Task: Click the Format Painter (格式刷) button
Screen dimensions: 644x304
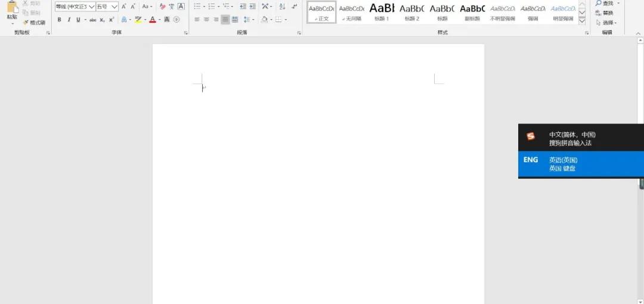Action: tap(34, 23)
